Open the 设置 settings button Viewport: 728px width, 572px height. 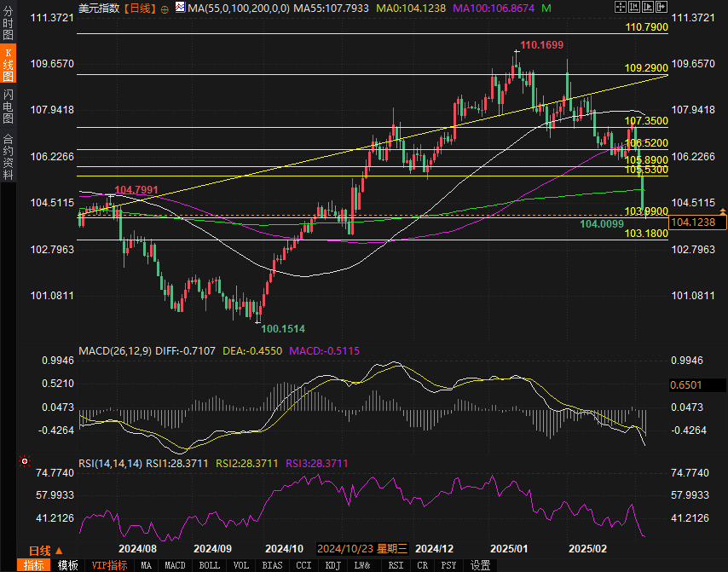click(480, 565)
